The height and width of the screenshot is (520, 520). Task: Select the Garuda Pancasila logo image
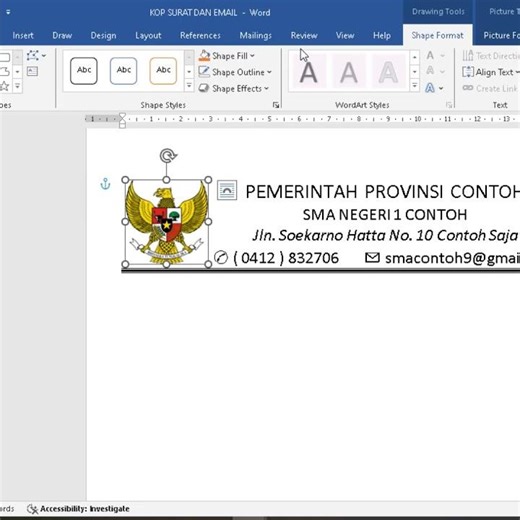coord(167,222)
